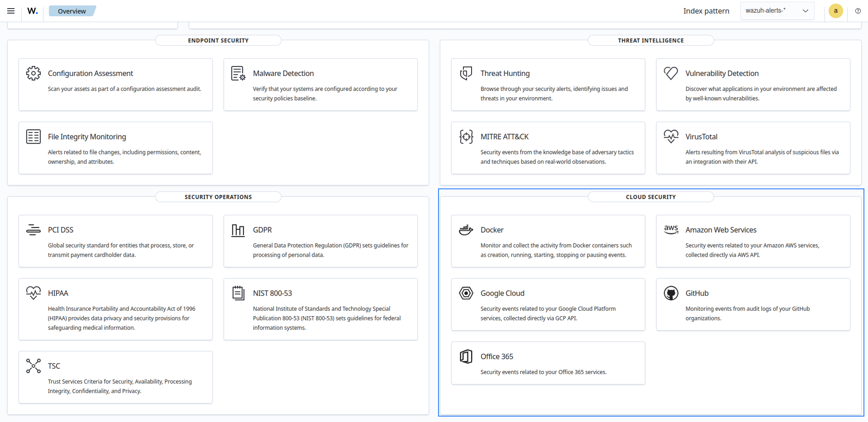Screen dimensions: 868x422
Task: Click the MITRE ATT&CK braces icon
Action: pyautogui.click(x=466, y=136)
